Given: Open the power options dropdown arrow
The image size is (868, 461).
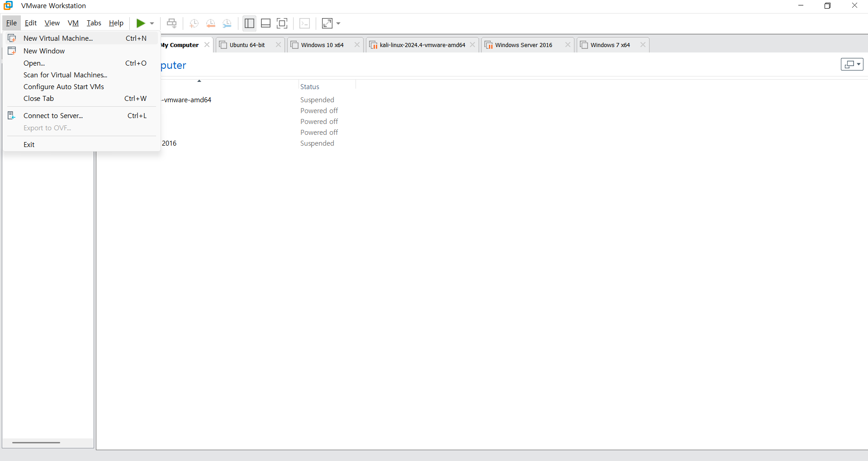Looking at the screenshot, I should (152, 23).
